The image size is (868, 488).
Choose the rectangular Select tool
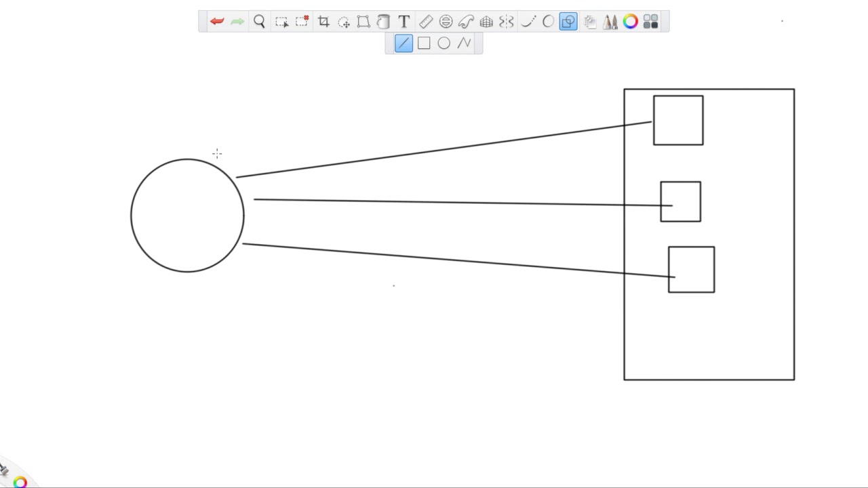pyautogui.click(x=281, y=22)
